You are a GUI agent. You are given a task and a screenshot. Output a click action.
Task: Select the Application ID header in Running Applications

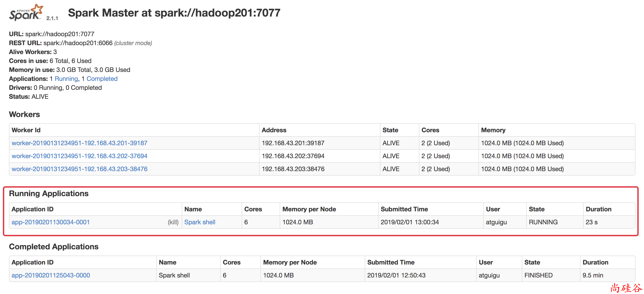tap(32, 209)
